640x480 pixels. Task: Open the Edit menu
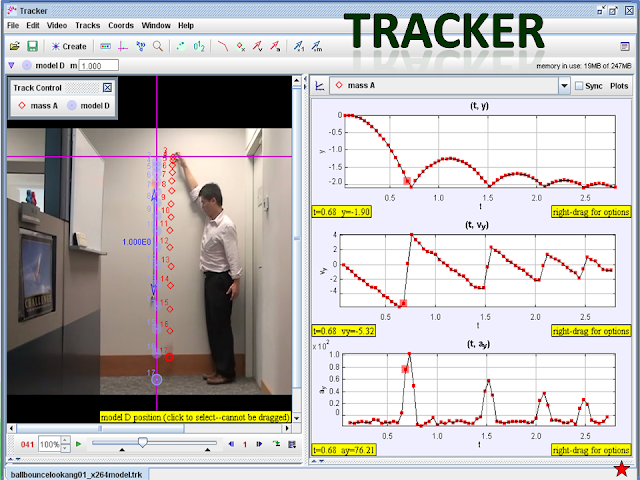coord(33,26)
